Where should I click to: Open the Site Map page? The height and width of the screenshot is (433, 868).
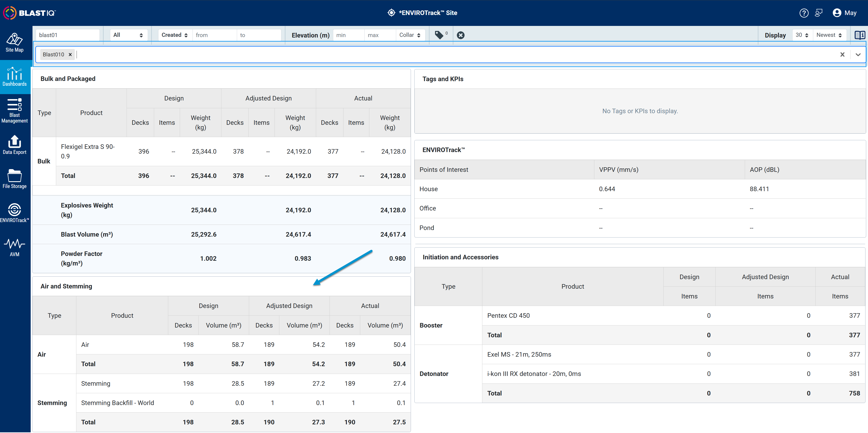15,43
